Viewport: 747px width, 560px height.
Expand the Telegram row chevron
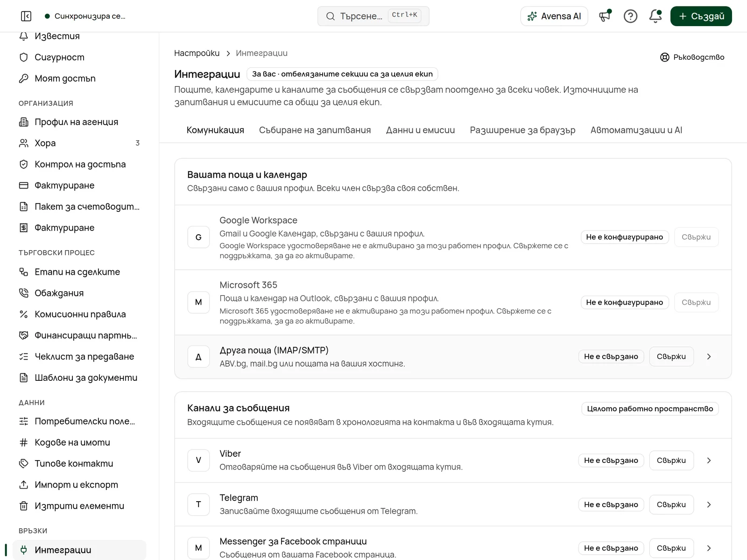709,504
